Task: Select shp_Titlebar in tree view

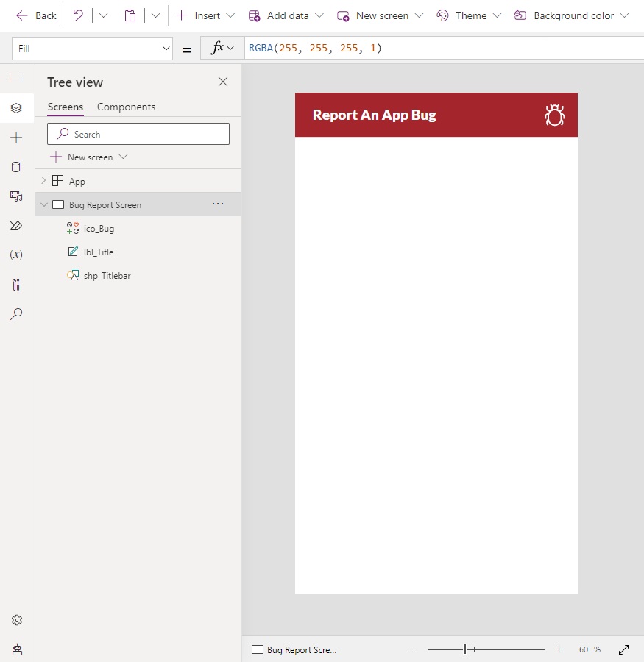Action: (x=107, y=276)
